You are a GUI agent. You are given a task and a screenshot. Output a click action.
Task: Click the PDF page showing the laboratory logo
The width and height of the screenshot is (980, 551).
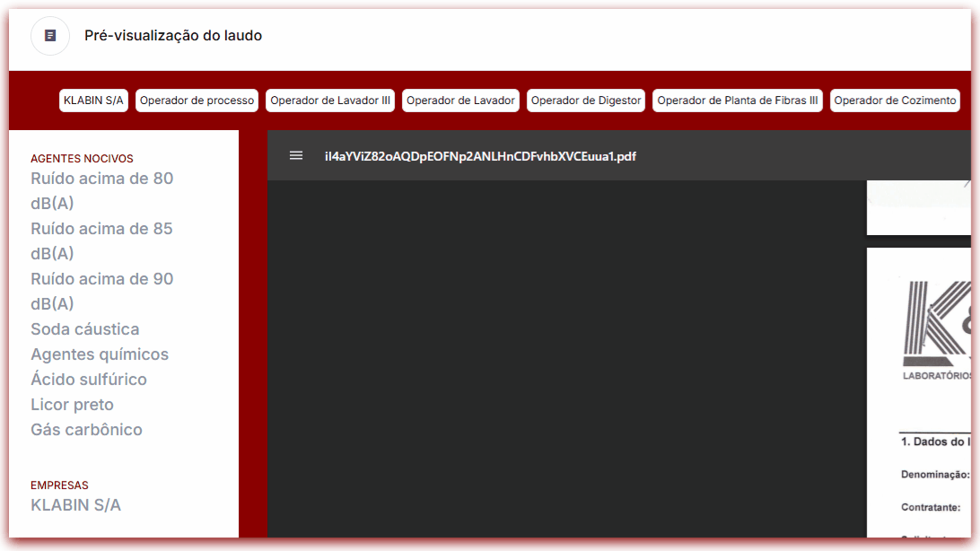919,392
